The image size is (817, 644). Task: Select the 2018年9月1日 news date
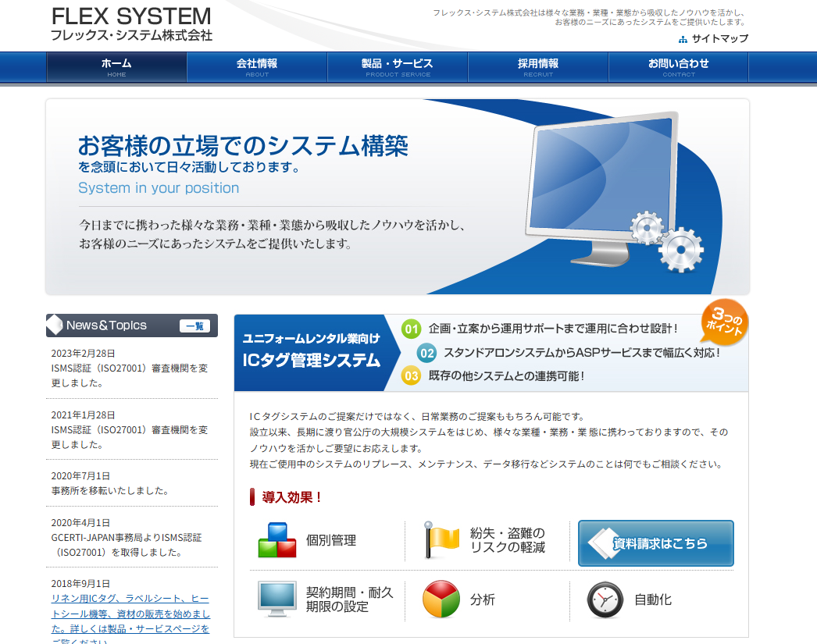80,584
